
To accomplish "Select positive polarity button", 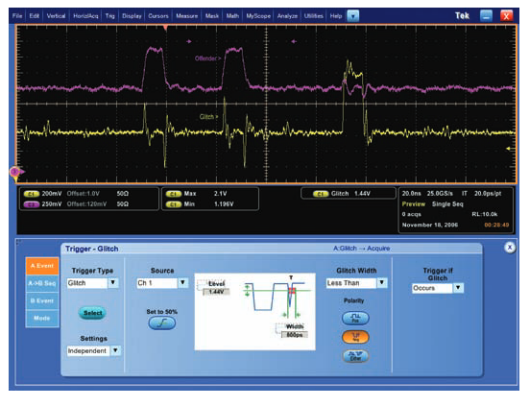I will [x=356, y=318].
